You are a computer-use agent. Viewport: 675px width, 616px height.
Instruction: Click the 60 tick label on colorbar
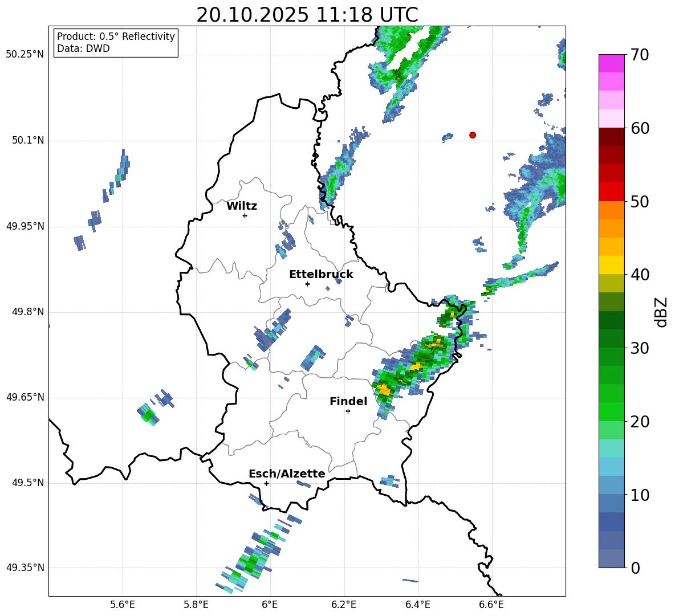point(639,128)
